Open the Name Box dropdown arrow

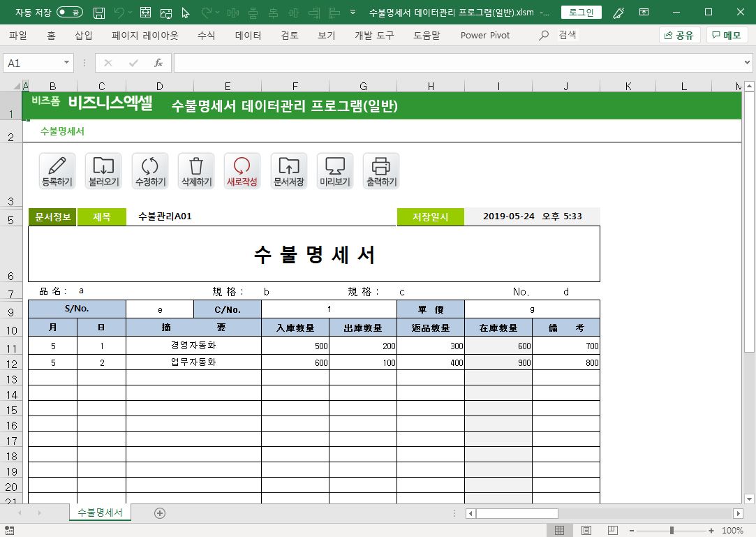pos(67,63)
